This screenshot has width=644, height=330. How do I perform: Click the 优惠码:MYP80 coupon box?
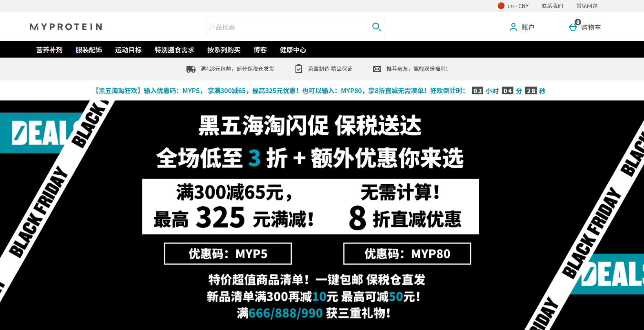407,254
